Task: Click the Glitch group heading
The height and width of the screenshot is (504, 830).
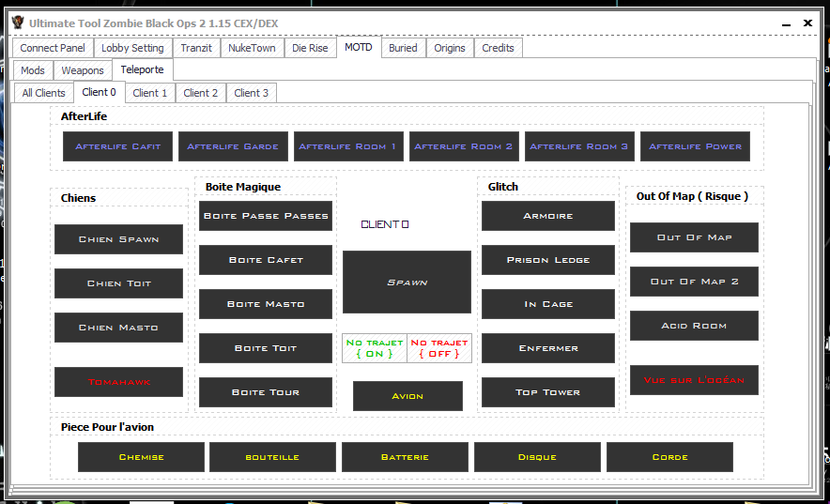Action: point(503,187)
